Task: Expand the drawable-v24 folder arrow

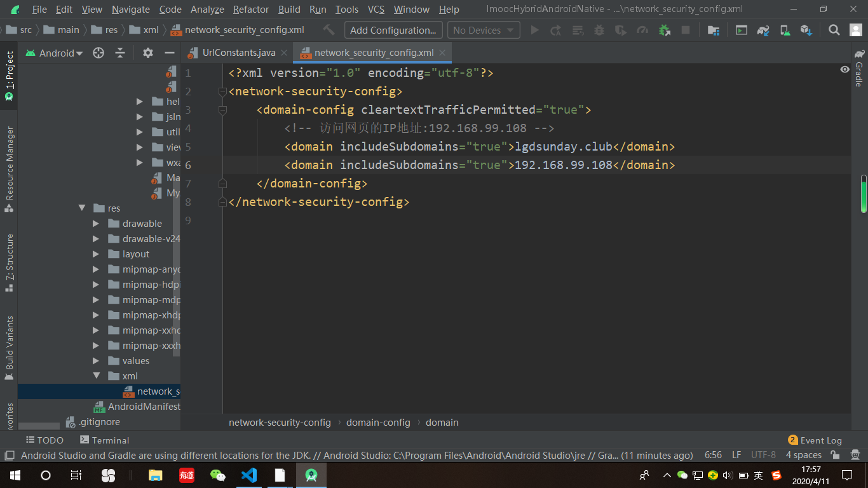Action: (x=96, y=239)
